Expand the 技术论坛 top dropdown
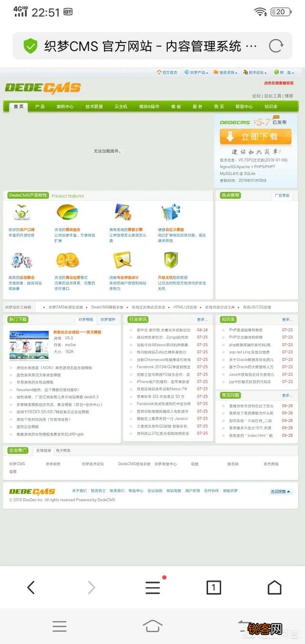 [x=255, y=72]
